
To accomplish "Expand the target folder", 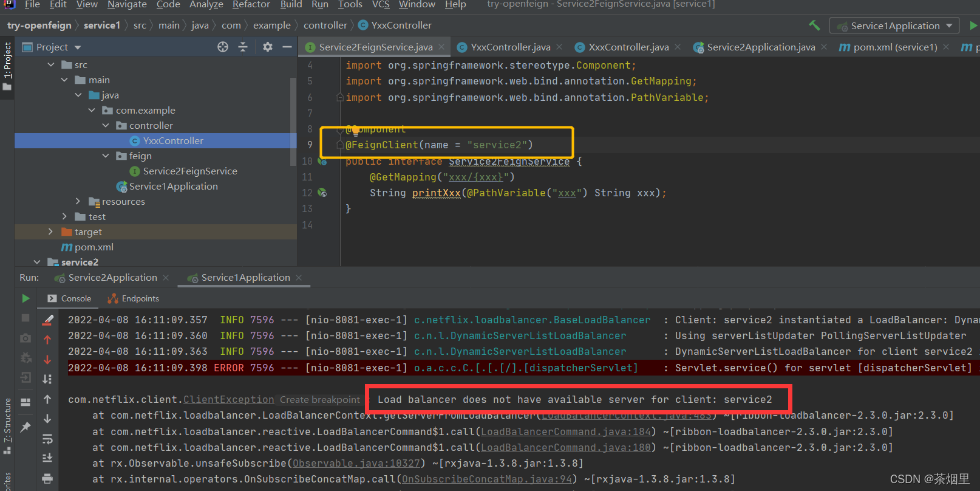I will click(x=50, y=232).
